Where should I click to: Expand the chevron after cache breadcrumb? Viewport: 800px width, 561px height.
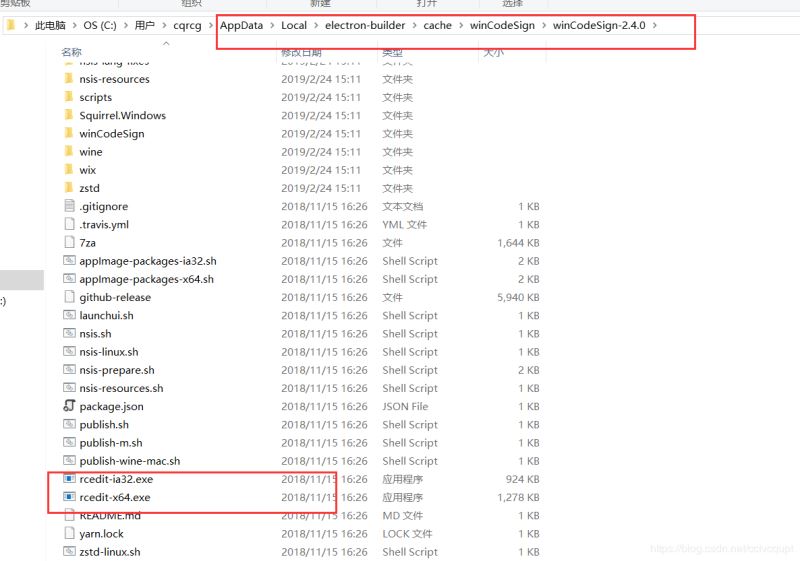[461, 26]
